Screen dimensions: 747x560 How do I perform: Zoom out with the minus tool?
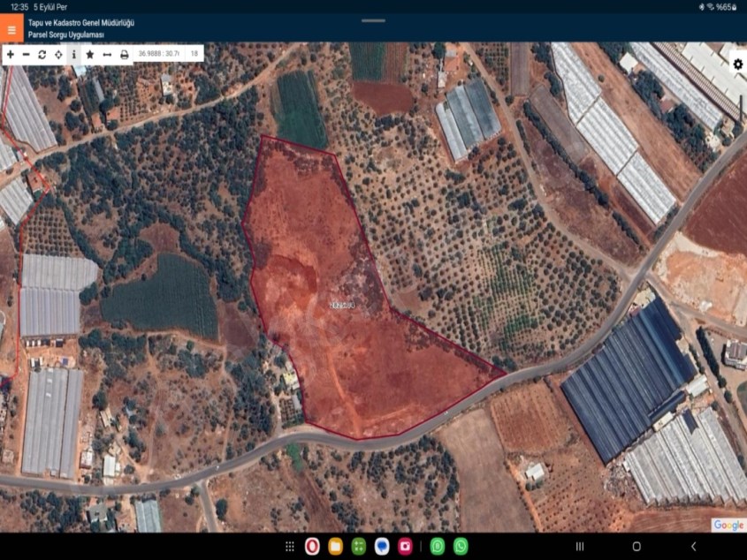[27, 54]
